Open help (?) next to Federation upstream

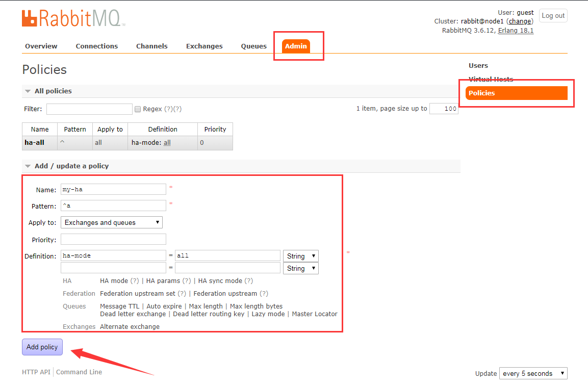[x=264, y=294]
